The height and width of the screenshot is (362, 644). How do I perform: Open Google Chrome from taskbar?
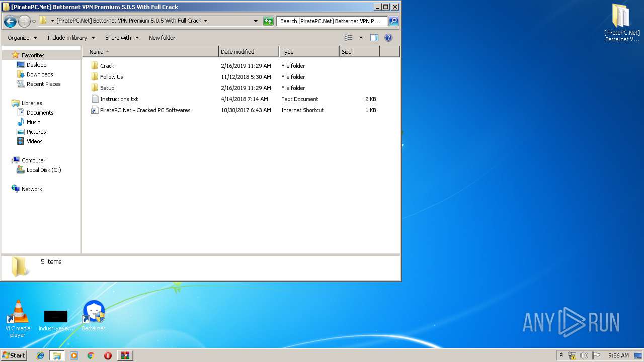click(x=91, y=355)
